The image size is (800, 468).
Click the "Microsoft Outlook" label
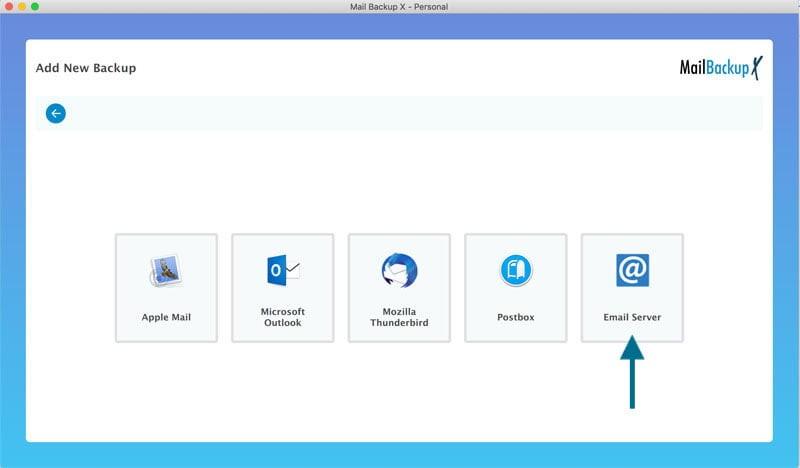click(x=283, y=317)
